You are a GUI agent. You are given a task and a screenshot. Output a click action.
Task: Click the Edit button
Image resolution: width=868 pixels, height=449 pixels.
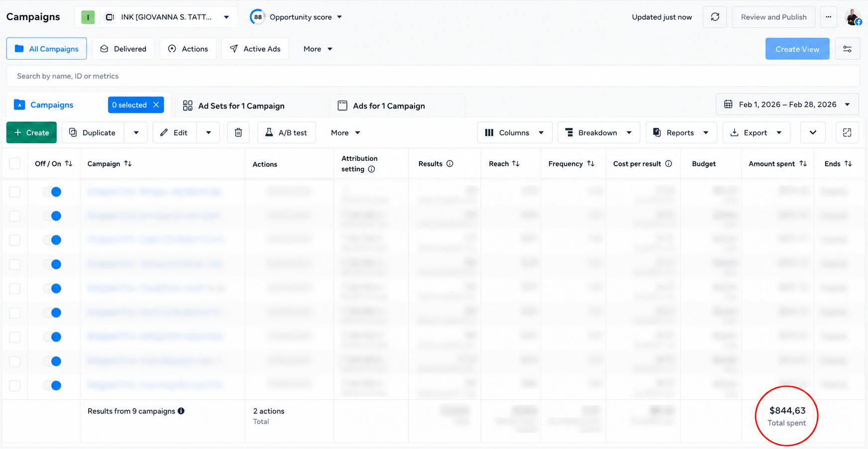coord(175,132)
